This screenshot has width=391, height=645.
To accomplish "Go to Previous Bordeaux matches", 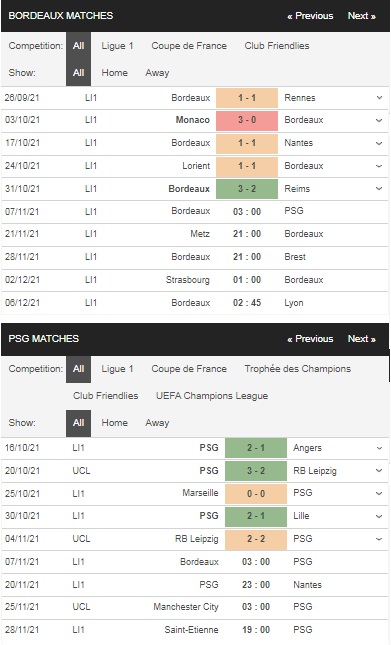I will point(310,16).
